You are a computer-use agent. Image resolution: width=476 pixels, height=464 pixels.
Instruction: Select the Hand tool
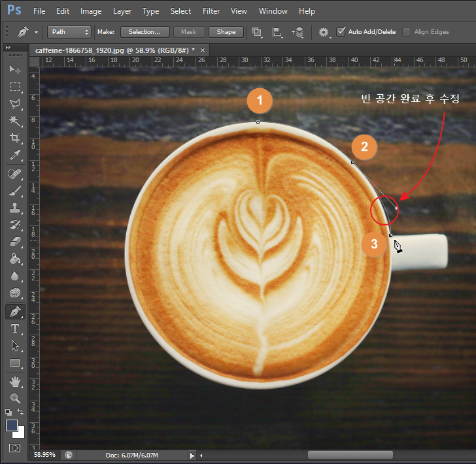(x=14, y=382)
